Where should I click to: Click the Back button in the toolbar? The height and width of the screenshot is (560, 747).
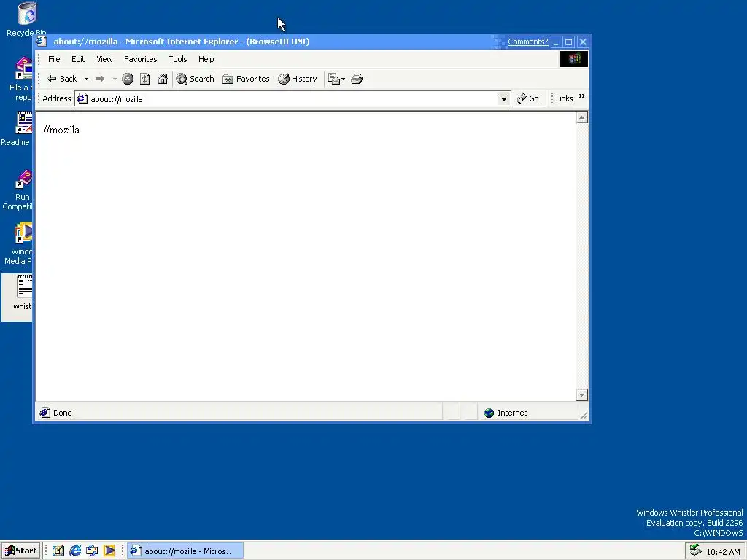pyautogui.click(x=62, y=79)
